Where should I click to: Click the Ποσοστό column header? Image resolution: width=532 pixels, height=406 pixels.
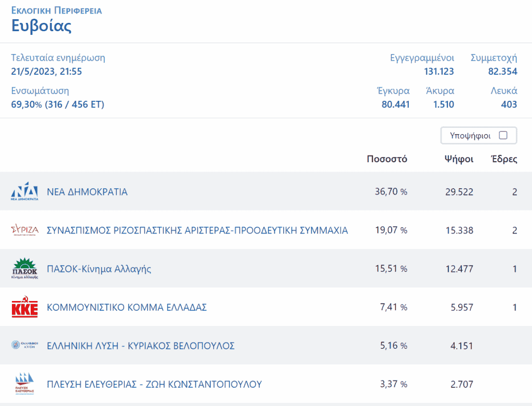(x=387, y=159)
